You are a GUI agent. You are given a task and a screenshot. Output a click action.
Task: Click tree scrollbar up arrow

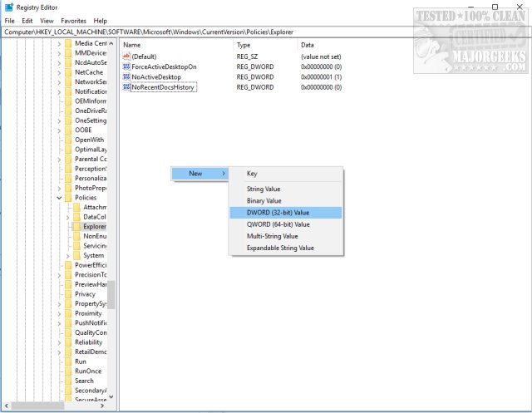(111, 43)
